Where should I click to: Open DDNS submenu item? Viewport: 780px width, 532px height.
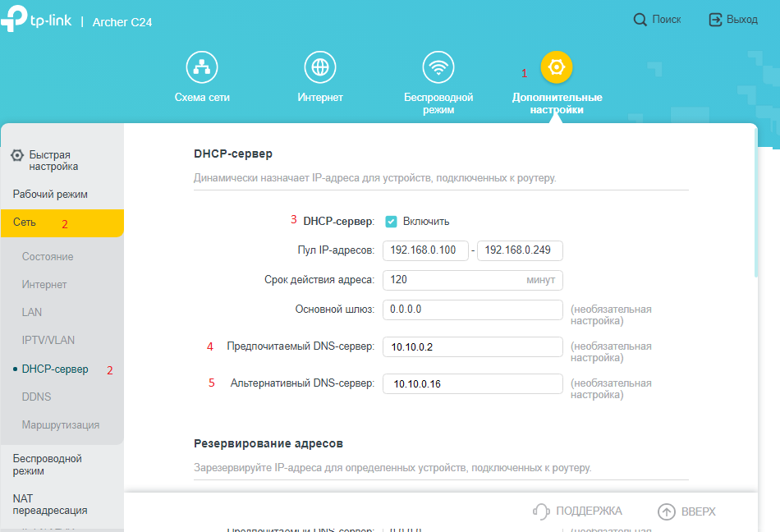click(x=36, y=397)
